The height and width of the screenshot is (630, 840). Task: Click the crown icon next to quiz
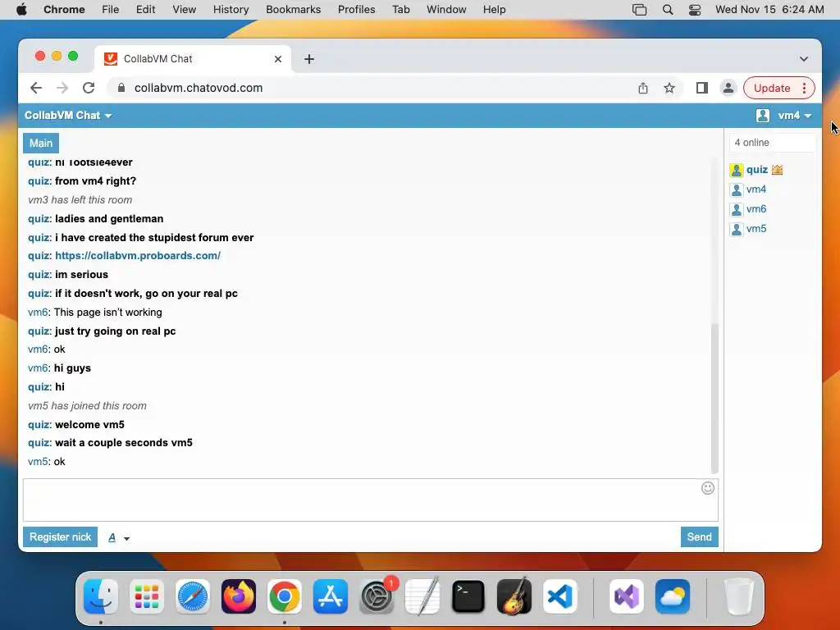778,170
